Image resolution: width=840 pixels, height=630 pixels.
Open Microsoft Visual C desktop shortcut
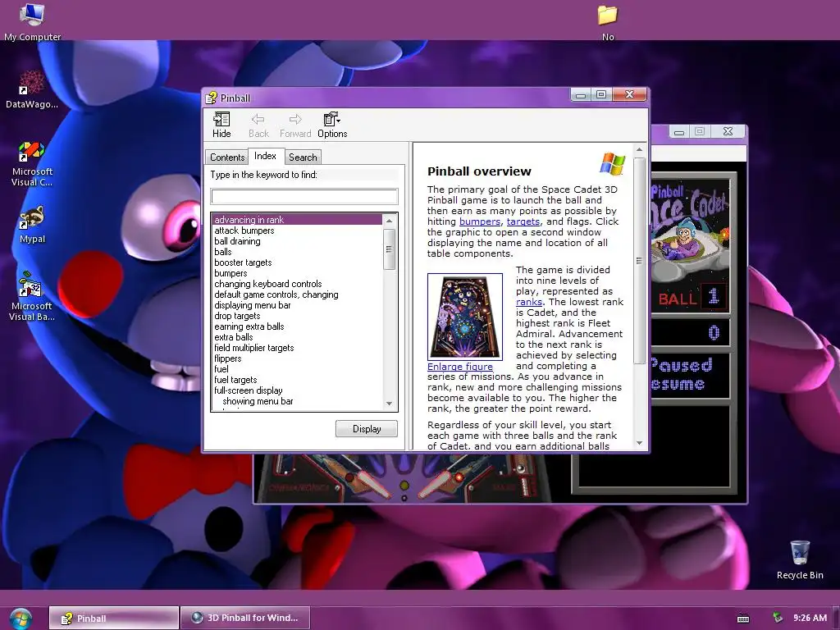click(32, 164)
